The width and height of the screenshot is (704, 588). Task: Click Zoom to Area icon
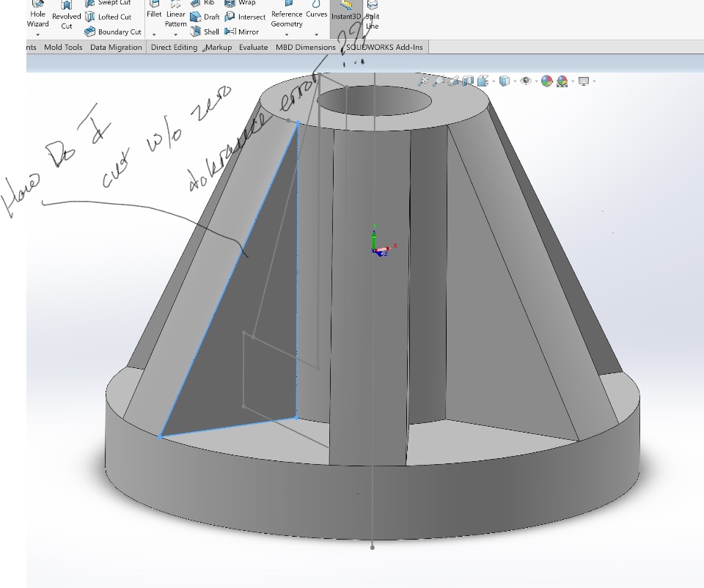(439, 81)
